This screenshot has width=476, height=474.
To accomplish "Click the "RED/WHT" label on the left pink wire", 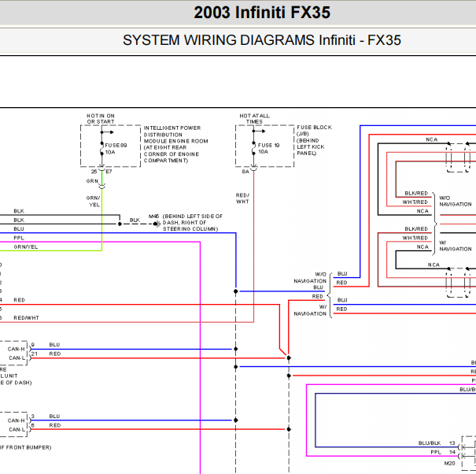I will point(26,318).
